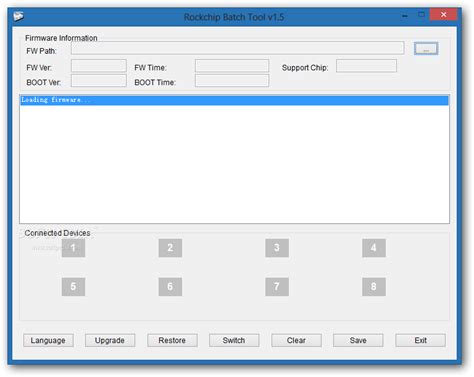Select connected device slot 3
The image size is (474, 377).
(277, 248)
